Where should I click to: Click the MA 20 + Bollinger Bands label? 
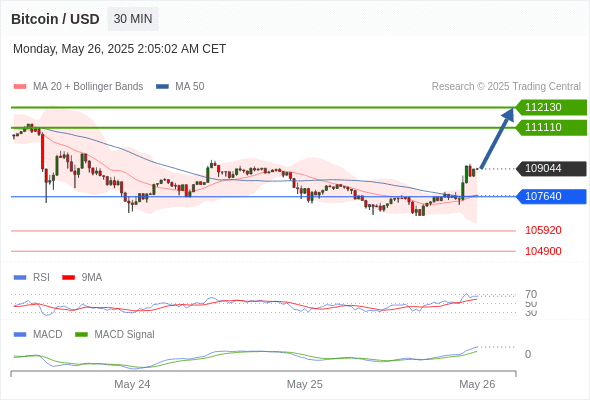click(x=88, y=87)
